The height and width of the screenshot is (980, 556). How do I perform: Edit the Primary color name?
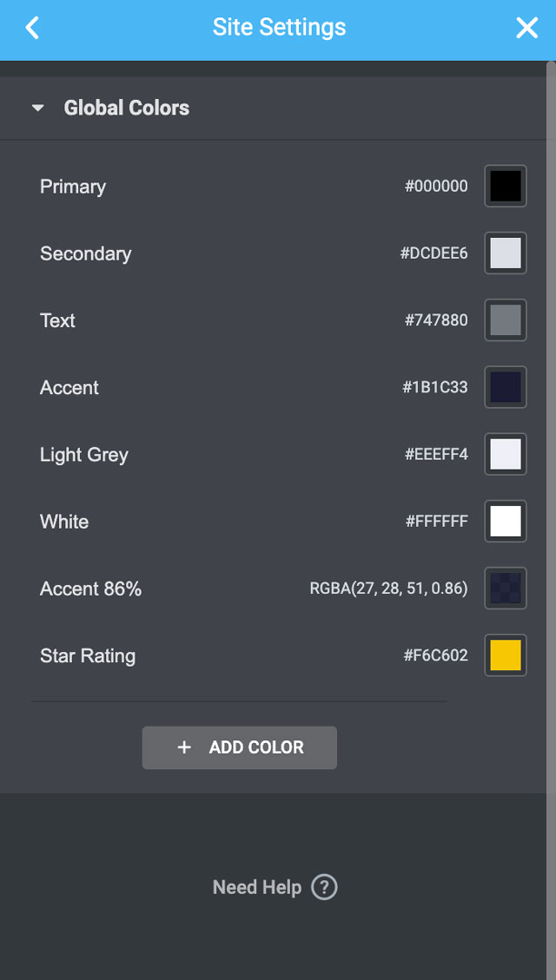pos(73,187)
